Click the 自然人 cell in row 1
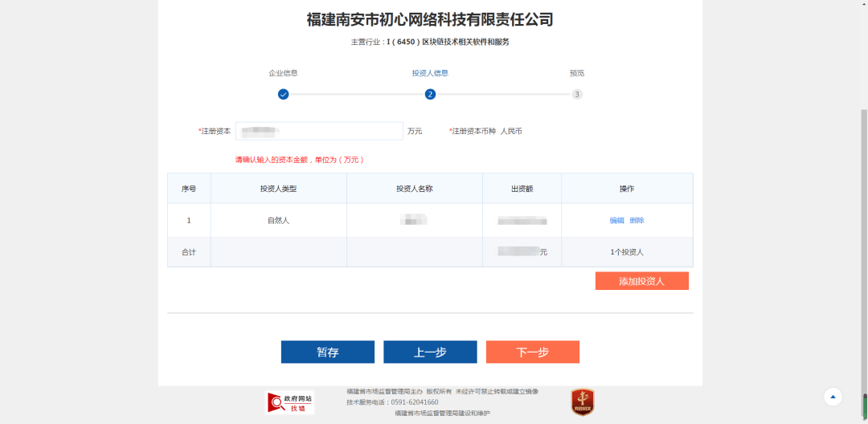The width and height of the screenshot is (868, 424). [278, 221]
